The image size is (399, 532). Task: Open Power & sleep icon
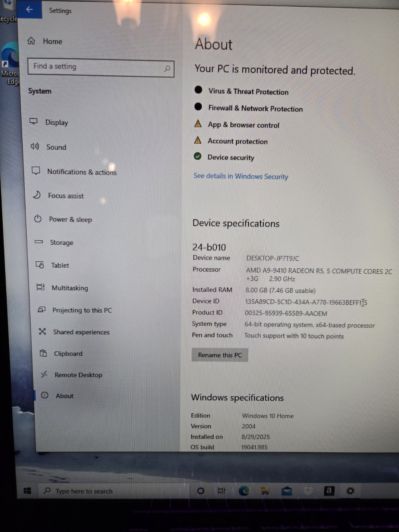click(38, 218)
